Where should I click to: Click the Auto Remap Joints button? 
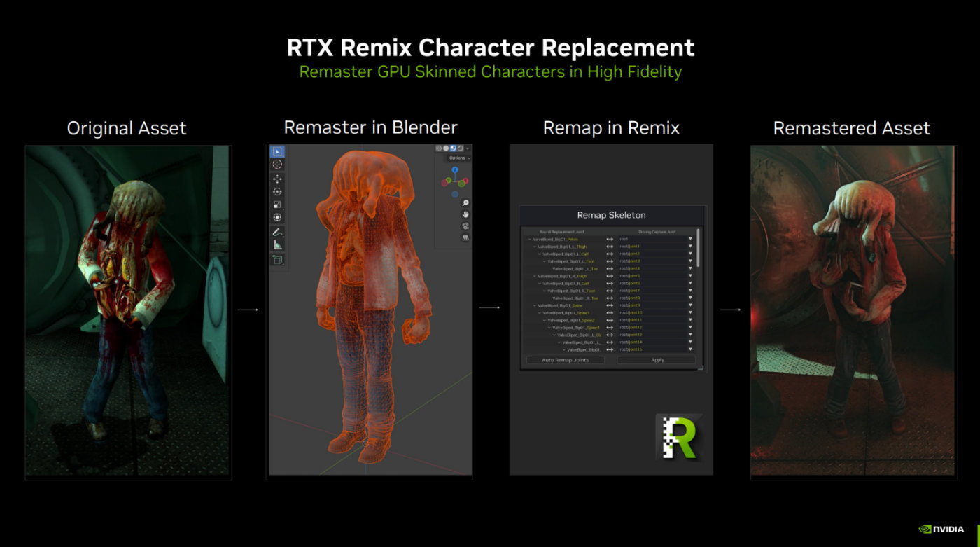[566, 360]
